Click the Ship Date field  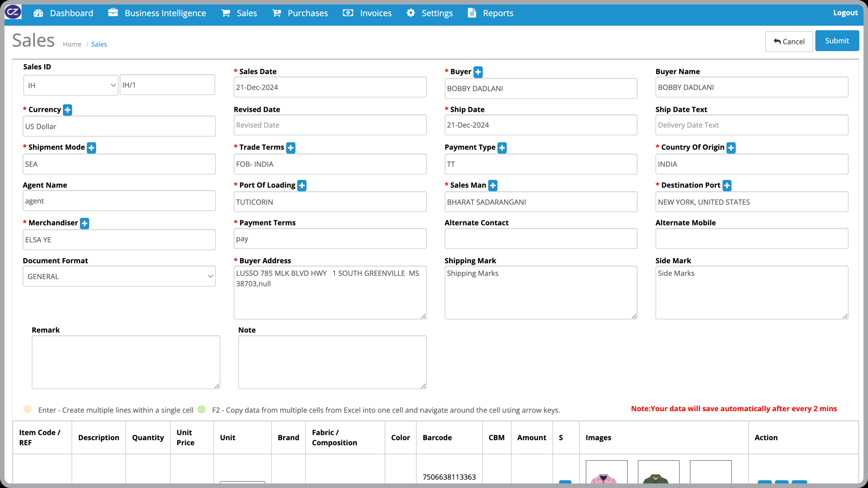click(540, 125)
